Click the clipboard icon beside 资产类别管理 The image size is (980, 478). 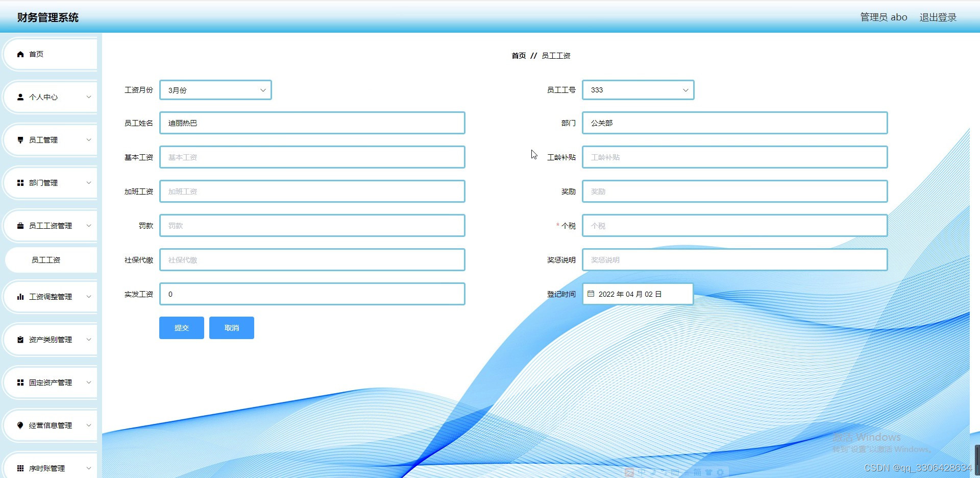coord(20,340)
